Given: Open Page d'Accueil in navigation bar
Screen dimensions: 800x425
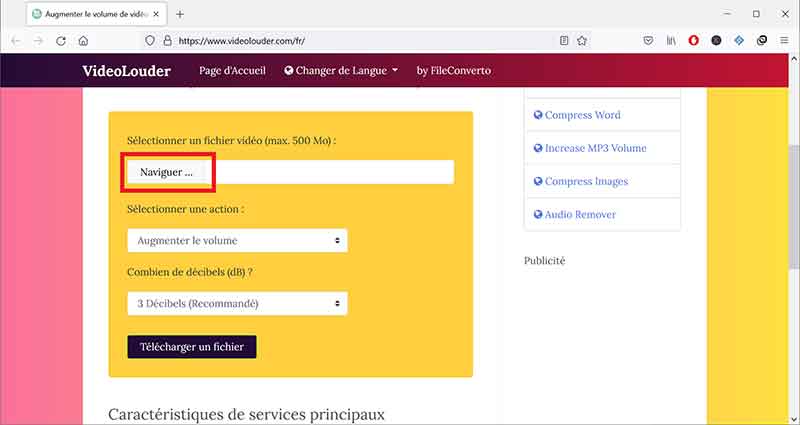Looking at the screenshot, I should [x=232, y=71].
